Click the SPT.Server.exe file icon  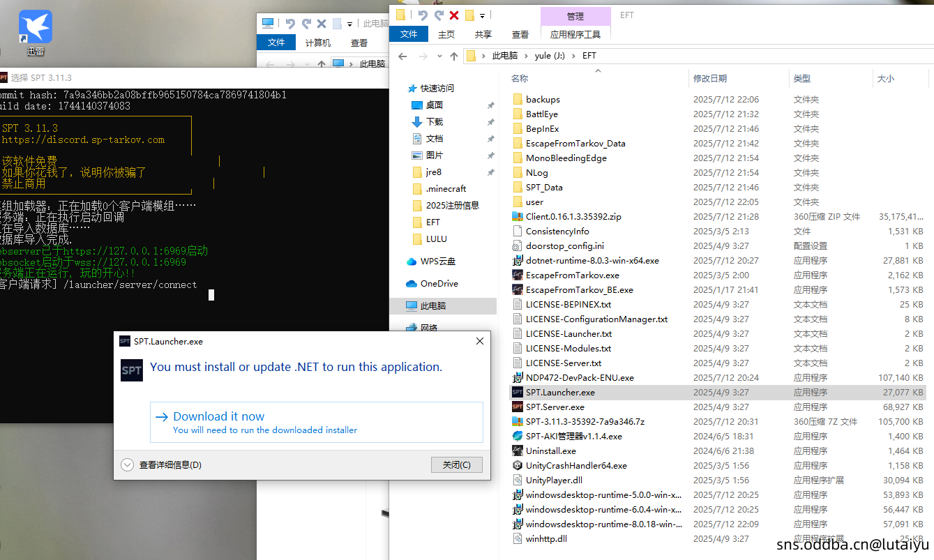(x=517, y=407)
